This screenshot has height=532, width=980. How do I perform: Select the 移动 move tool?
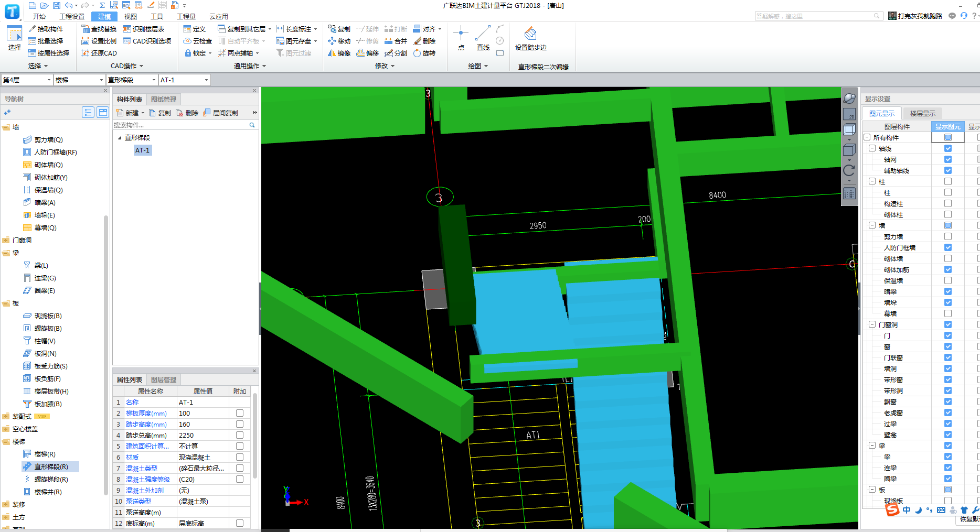339,41
